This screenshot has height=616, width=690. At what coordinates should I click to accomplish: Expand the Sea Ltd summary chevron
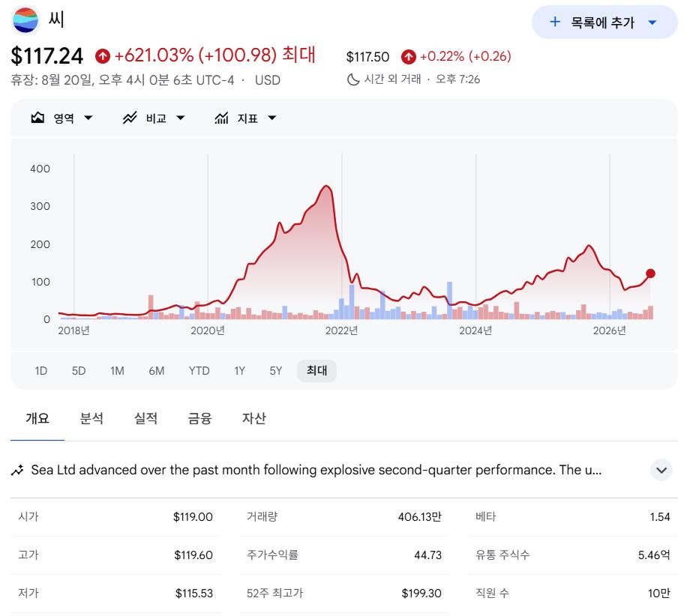[x=661, y=470]
